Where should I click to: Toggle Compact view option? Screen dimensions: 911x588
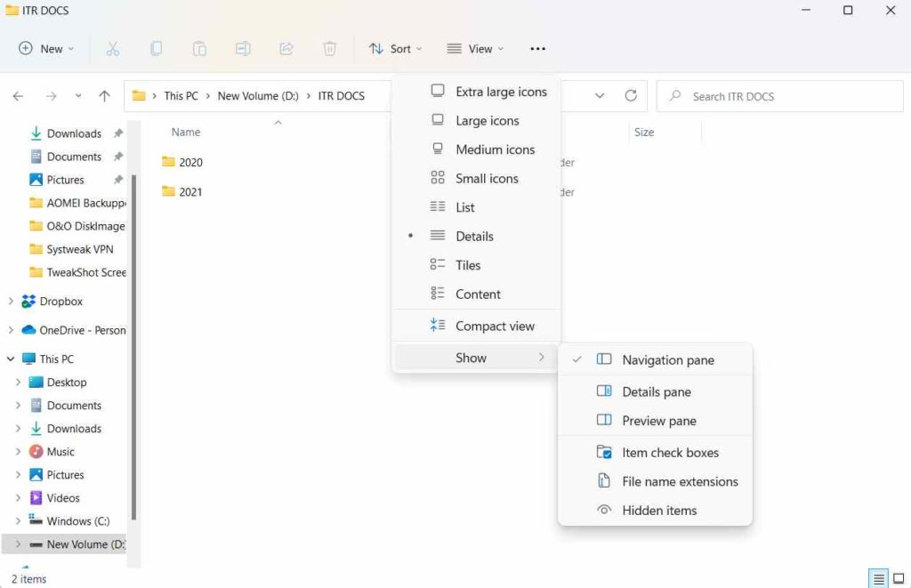pyautogui.click(x=477, y=326)
